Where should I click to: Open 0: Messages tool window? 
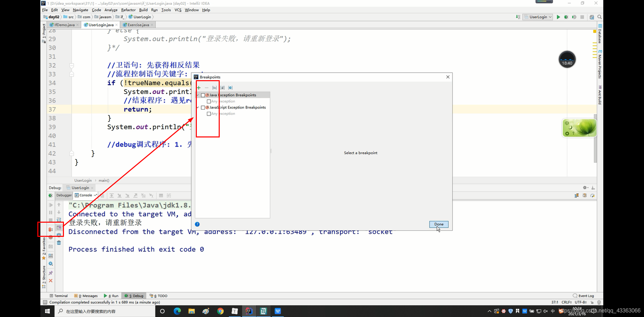coord(86,296)
